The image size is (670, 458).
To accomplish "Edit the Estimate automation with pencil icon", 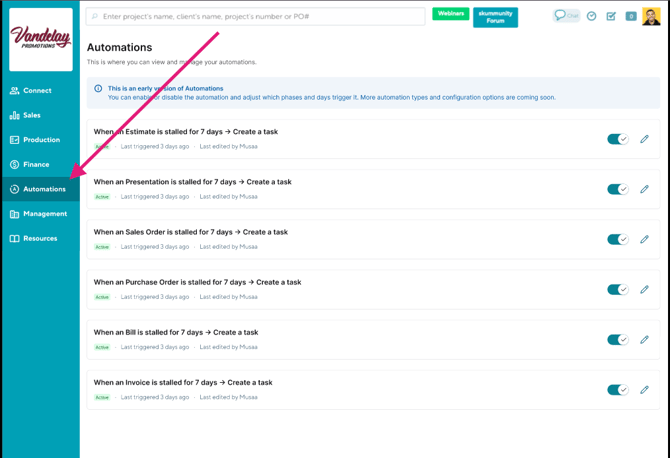I will (x=644, y=139).
